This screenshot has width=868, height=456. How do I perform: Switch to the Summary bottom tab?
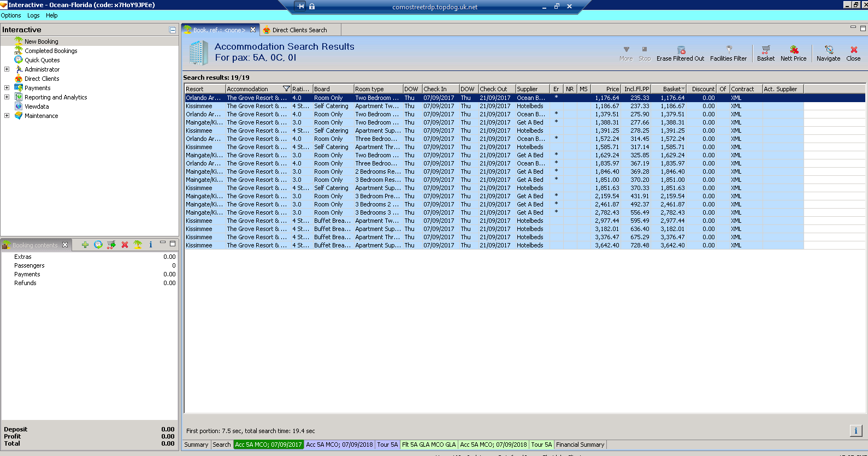[x=196, y=445]
